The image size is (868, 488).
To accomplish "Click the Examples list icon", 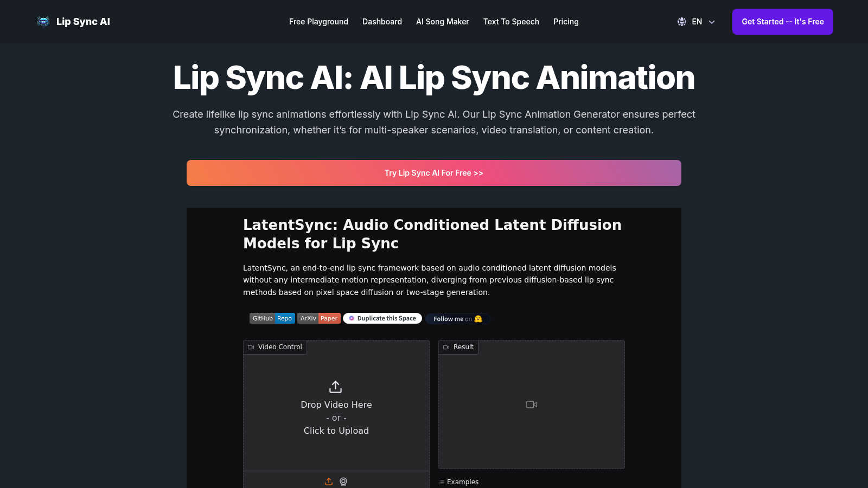I will [x=442, y=482].
